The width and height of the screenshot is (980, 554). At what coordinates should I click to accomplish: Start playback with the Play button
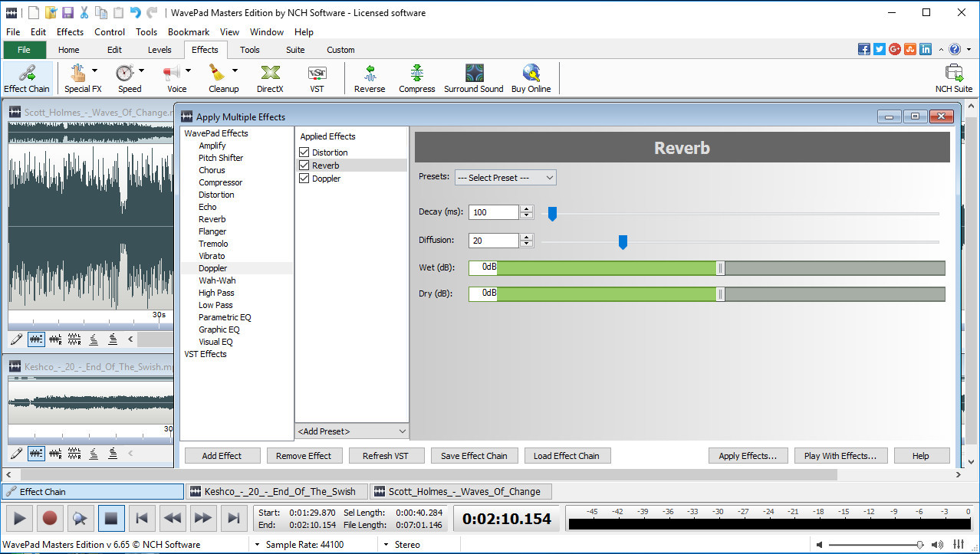tap(20, 519)
